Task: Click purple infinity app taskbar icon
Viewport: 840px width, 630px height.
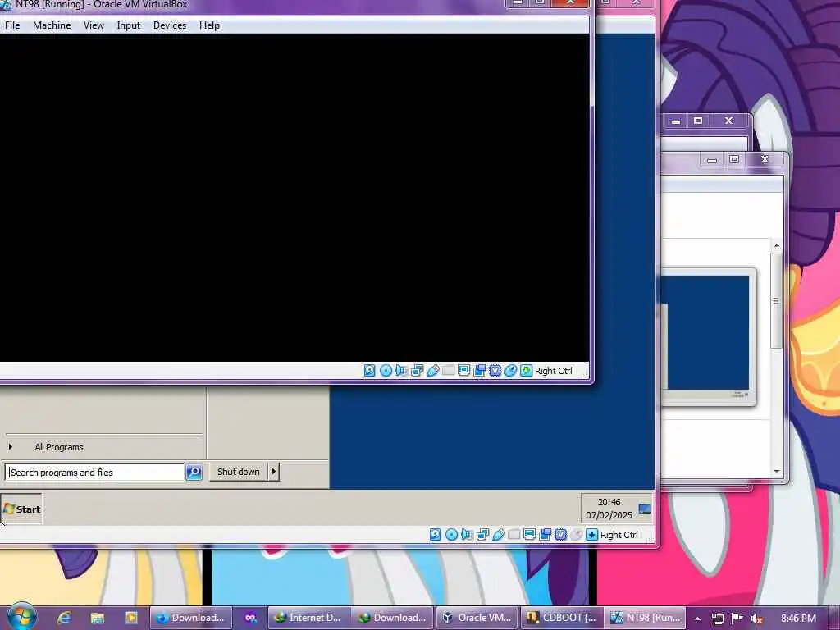Action: pyautogui.click(x=250, y=618)
